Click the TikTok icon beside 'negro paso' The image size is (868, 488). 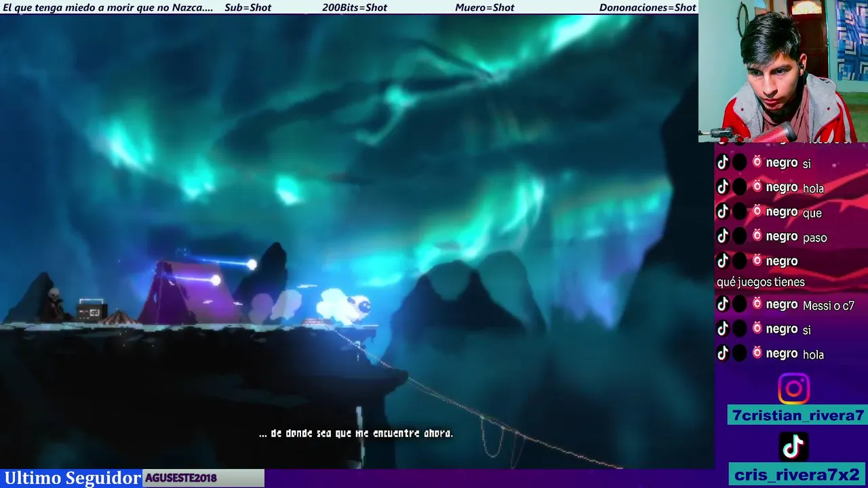coord(723,236)
